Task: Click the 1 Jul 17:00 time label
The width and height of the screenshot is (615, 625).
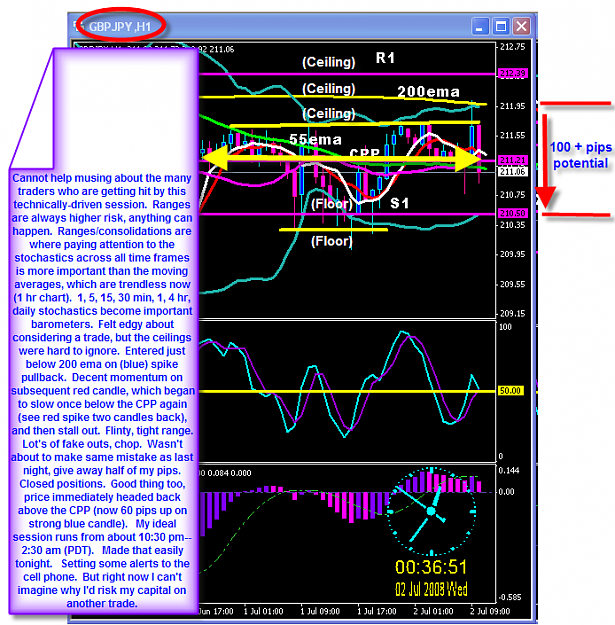Action: [x=377, y=611]
